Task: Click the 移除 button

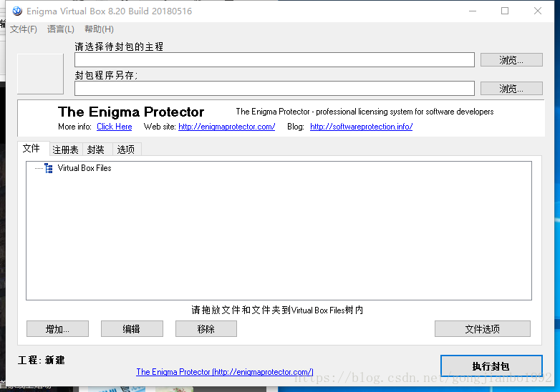Action: (206, 329)
